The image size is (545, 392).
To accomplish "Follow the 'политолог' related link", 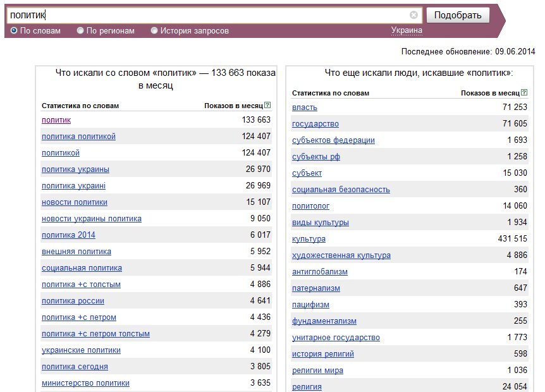I will (310, 206).
